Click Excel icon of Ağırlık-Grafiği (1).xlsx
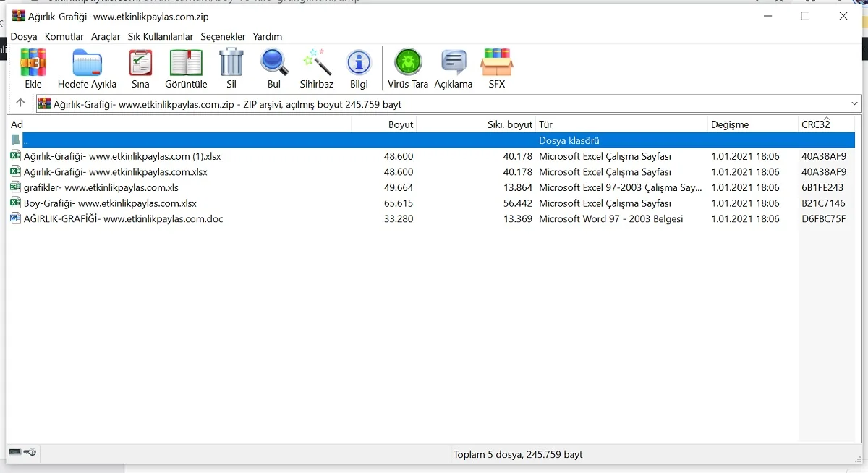This screenshot has height=473, width=868. pyautogui.click(x=15, y=156)
